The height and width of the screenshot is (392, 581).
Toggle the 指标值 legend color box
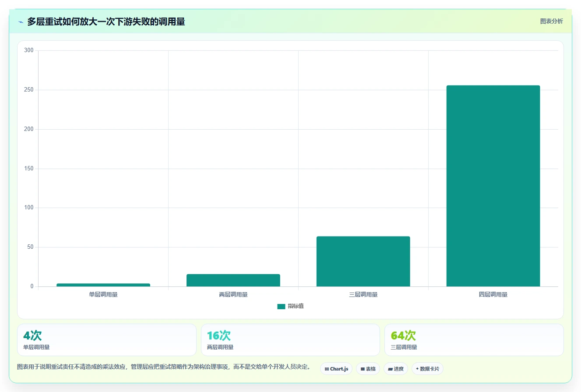pyautogui.click(x=281, y=307)
